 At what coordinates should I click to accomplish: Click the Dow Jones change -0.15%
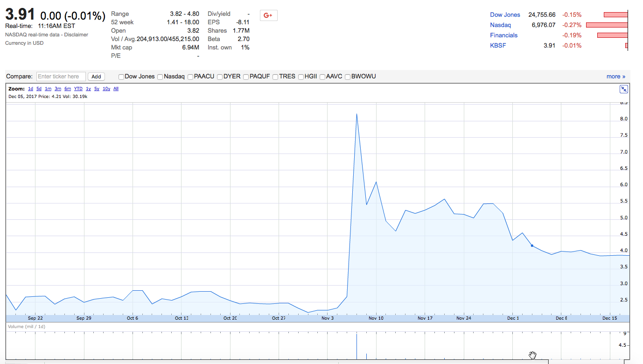coord(572,15)
